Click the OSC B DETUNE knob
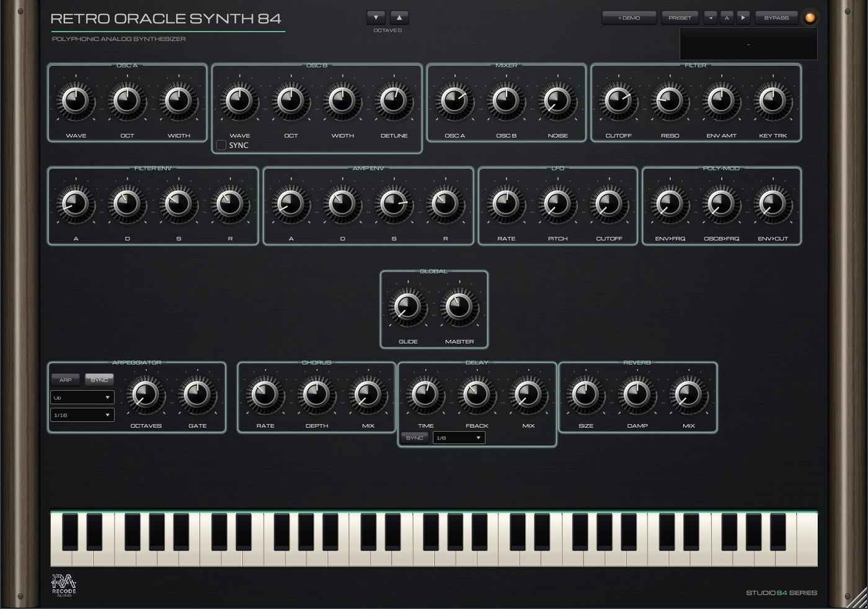The width and height of the screenshot is (868, 609). pyautogui.click(x=394, y=101)
